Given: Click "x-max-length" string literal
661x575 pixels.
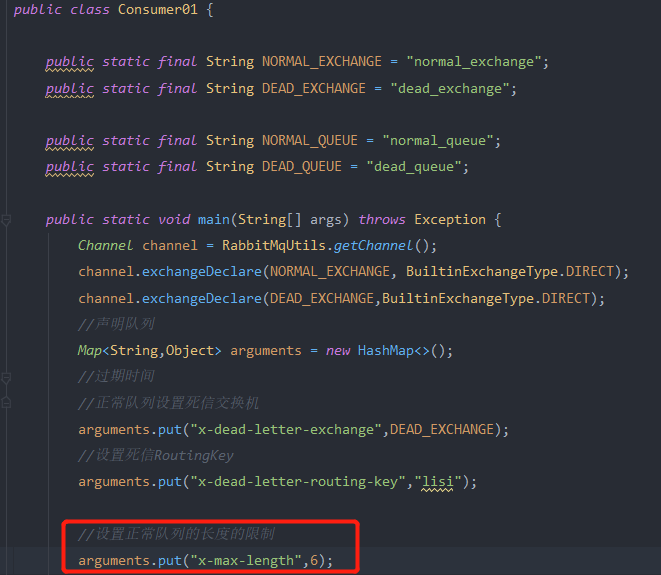Looking at the screenshot, I should click(x=246, y=561).
